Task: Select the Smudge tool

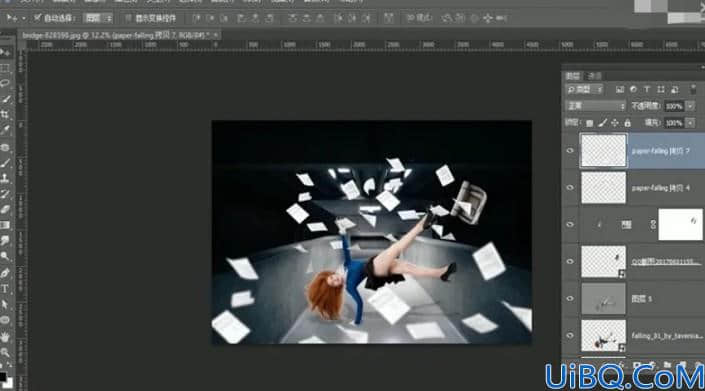Action: pos(5,241)
